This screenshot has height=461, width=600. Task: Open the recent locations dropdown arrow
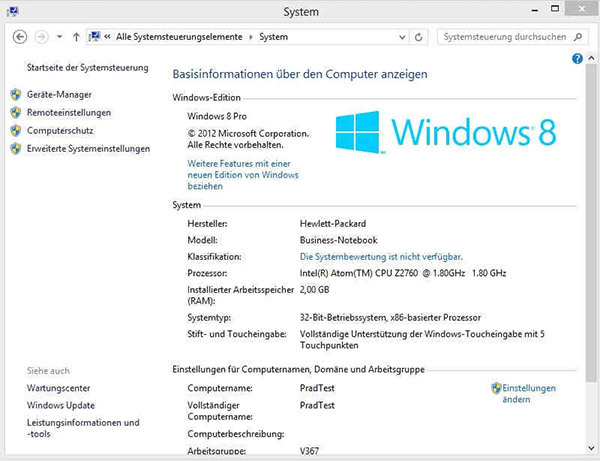(59, 37)
